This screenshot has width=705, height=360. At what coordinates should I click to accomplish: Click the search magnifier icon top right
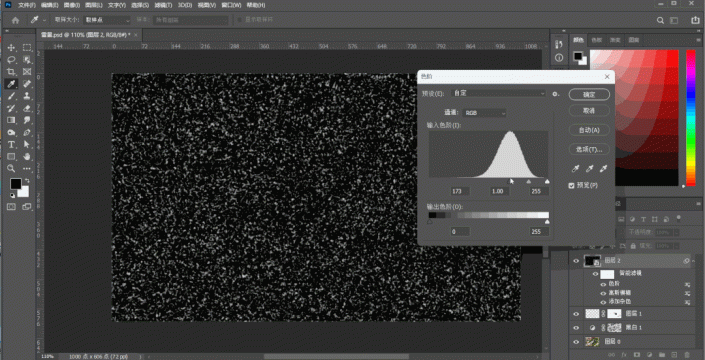point(660,20)
